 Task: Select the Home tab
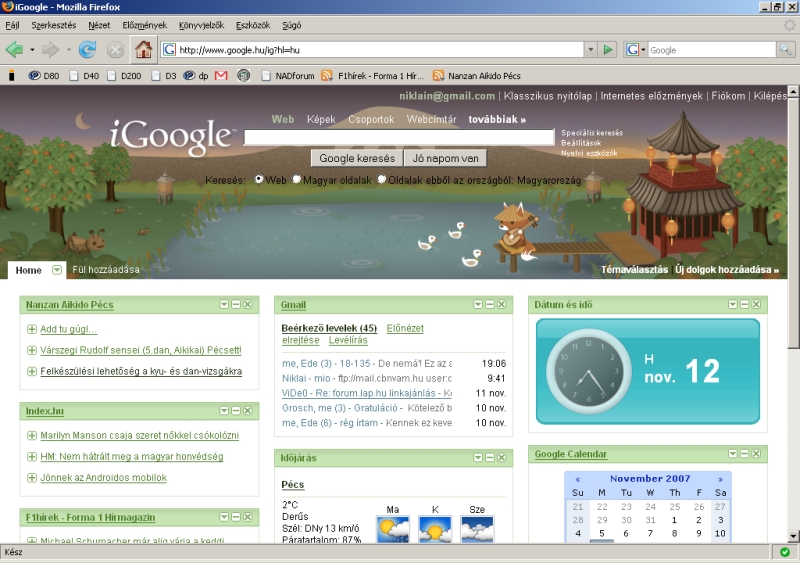click(29, 270)
